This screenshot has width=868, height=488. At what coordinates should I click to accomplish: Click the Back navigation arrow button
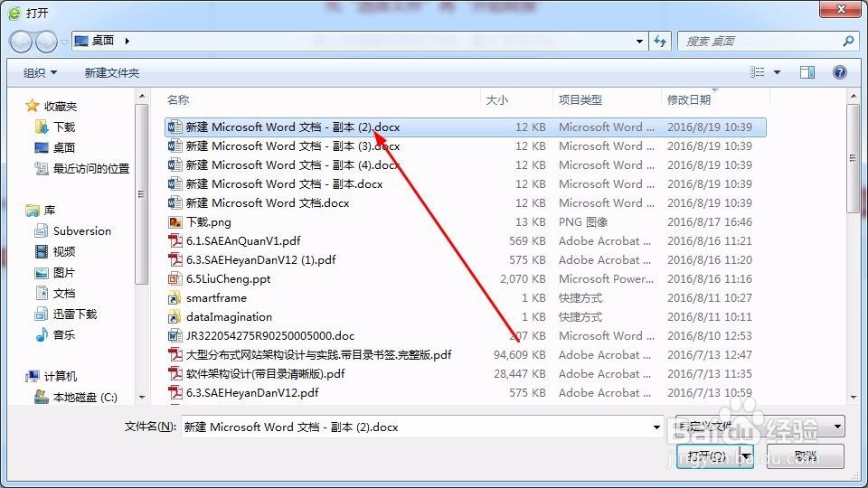point(21,42)
